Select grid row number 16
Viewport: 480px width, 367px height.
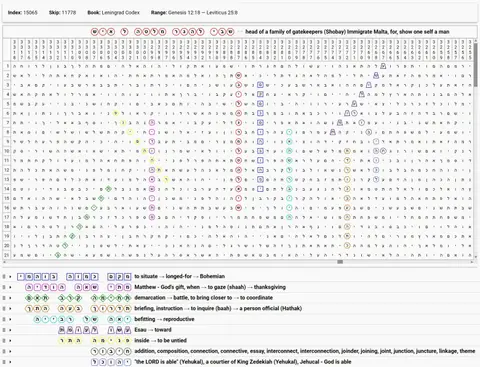(x=7, y=208)
